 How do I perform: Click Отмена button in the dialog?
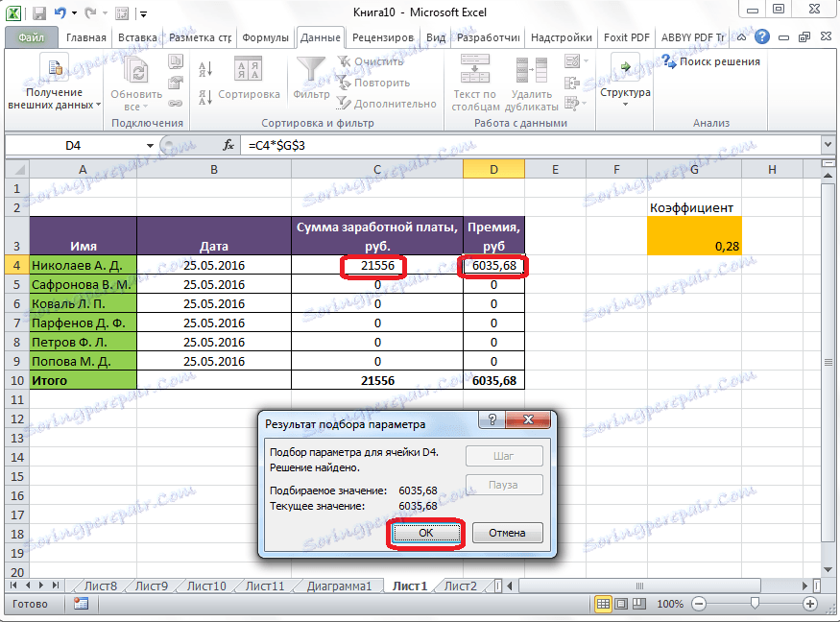coord(507,532)
